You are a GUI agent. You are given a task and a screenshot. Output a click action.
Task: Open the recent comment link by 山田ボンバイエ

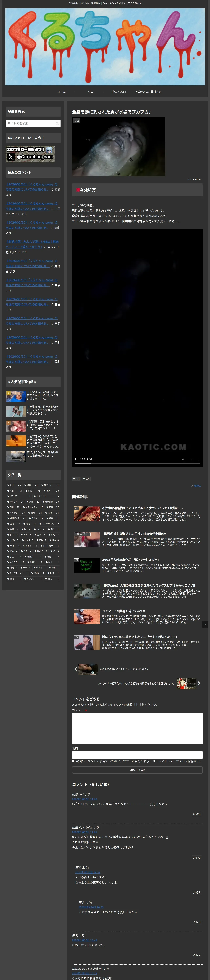[x=32, y=206]
